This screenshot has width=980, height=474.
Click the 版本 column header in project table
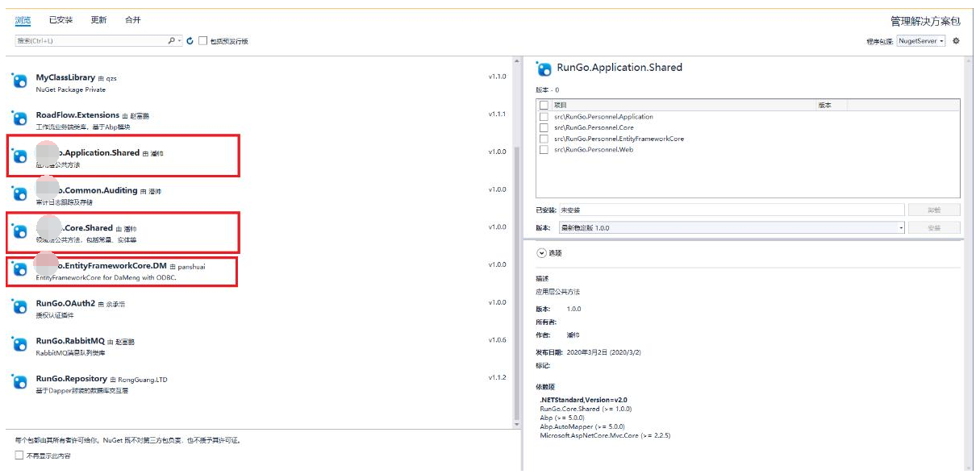824,106
